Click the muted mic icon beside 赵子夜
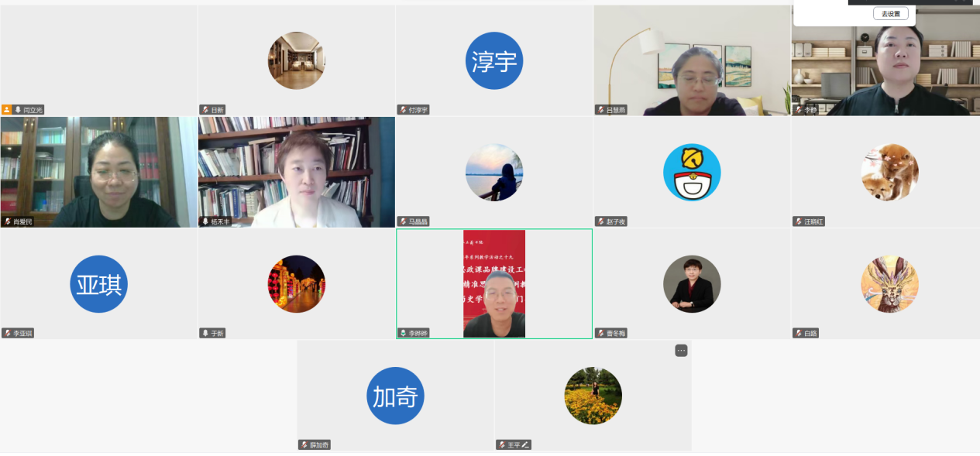 point(601,221)
